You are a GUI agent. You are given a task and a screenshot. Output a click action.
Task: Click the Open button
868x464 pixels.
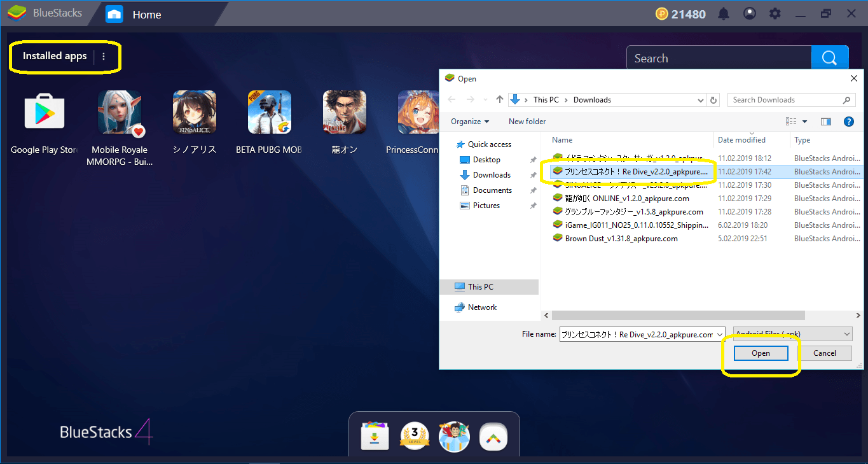(x=761, y=353)
